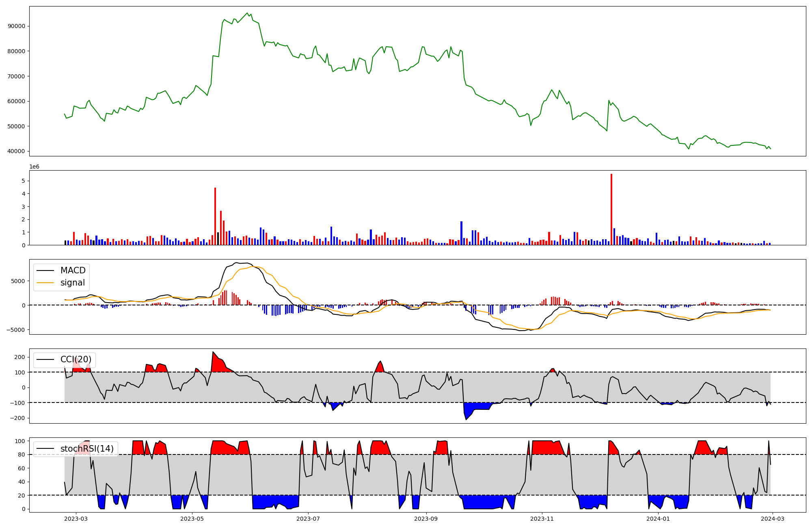
Task: Click the tallest red volume bar
Action: 611,209
